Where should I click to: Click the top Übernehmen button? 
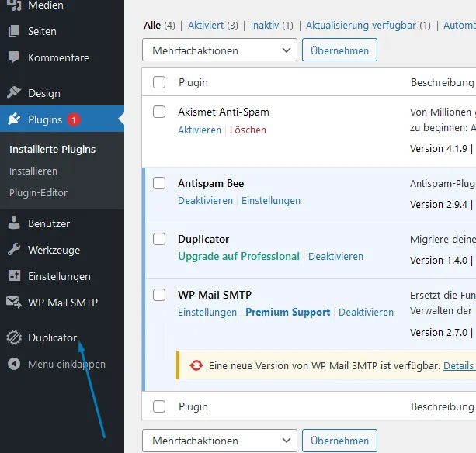[339, 50]
